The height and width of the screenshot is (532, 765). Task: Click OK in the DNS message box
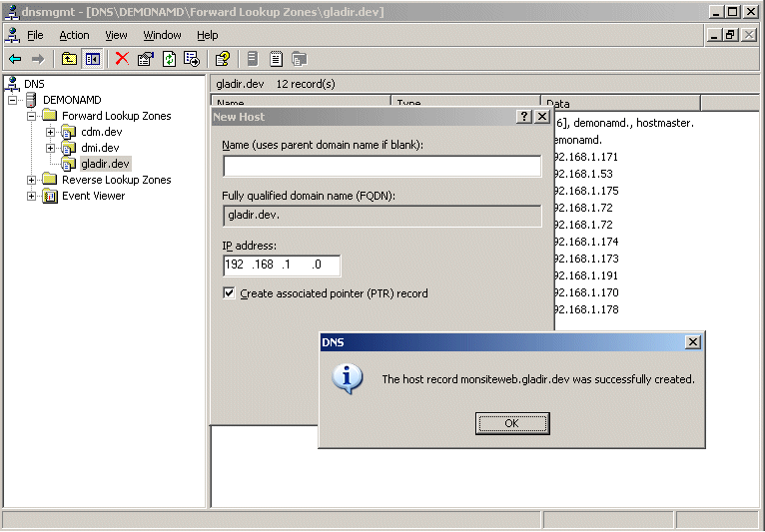pos(512,423)
